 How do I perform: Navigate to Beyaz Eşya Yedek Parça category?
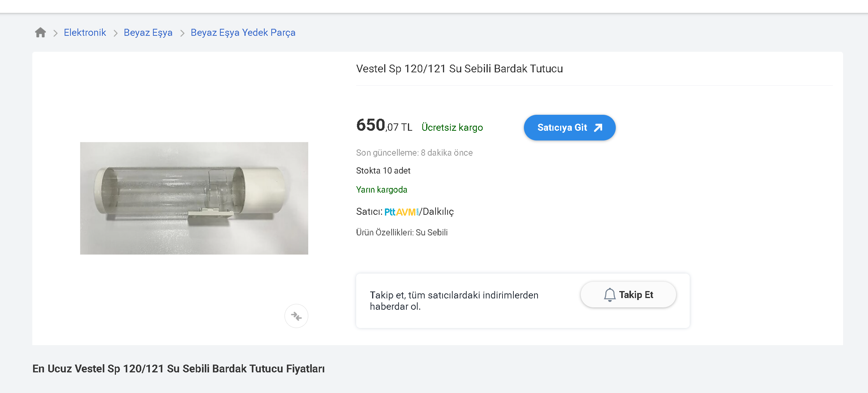pyautogui.click(x=243, y=33)
